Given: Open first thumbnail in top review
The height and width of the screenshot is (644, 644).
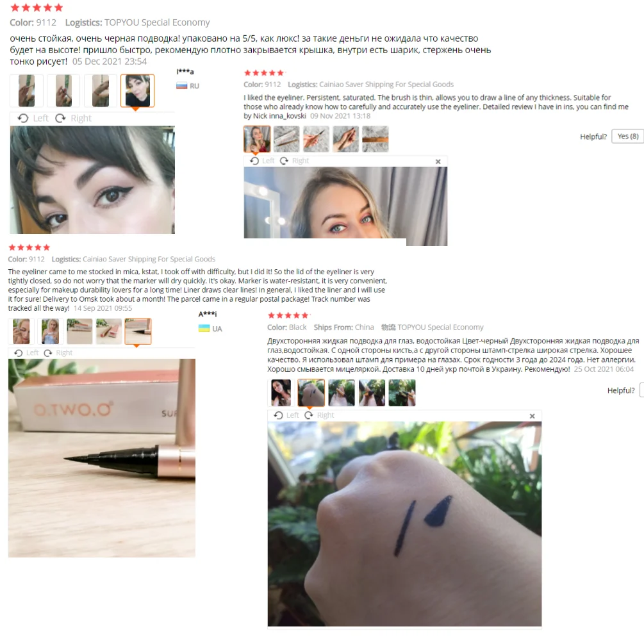Looking at the screenshot, I should coord(26,91).
